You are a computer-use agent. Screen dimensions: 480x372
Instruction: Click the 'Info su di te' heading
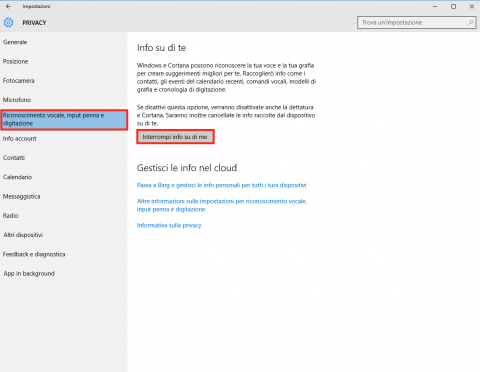coord(161,48)
